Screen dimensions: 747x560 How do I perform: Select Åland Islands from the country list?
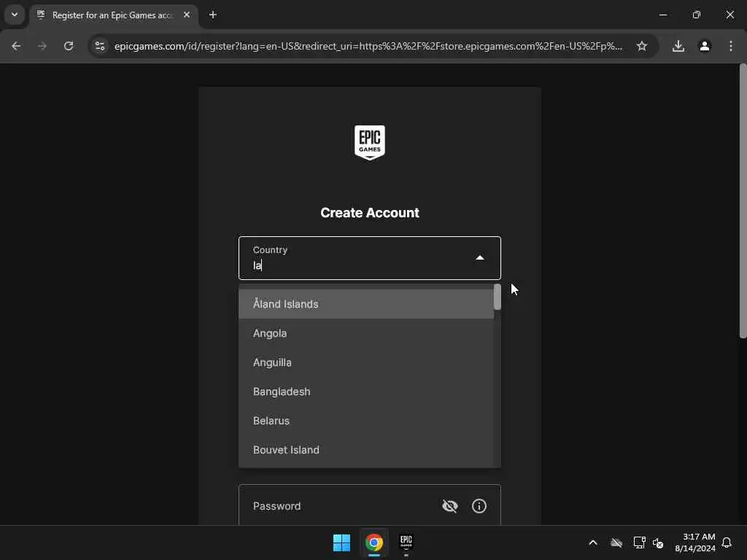(366, 304)
